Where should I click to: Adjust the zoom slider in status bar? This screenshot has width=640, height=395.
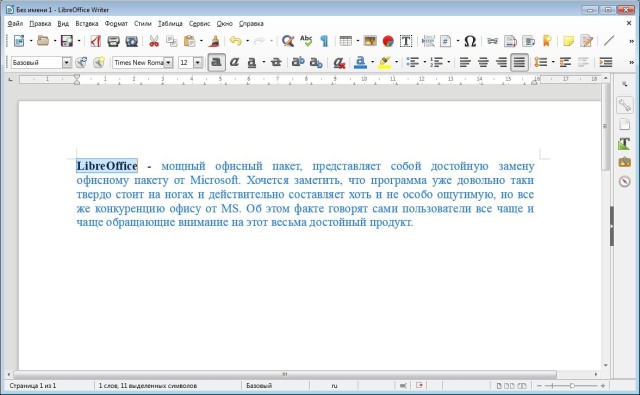click(571, 386)
